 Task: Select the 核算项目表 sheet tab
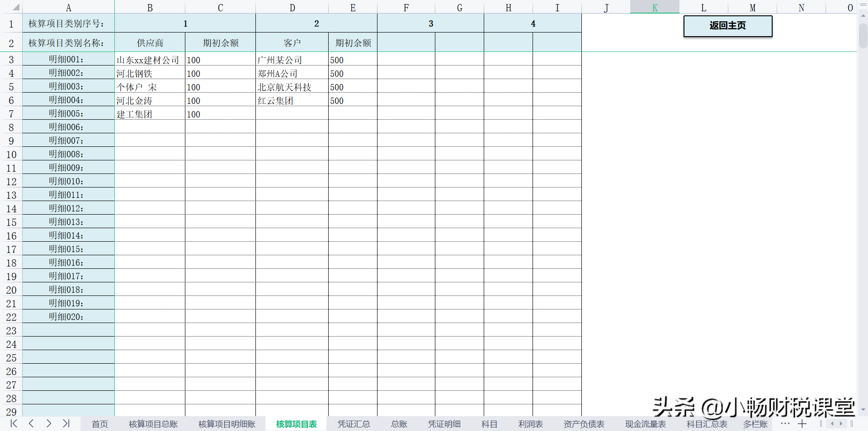tap(296, 424)
